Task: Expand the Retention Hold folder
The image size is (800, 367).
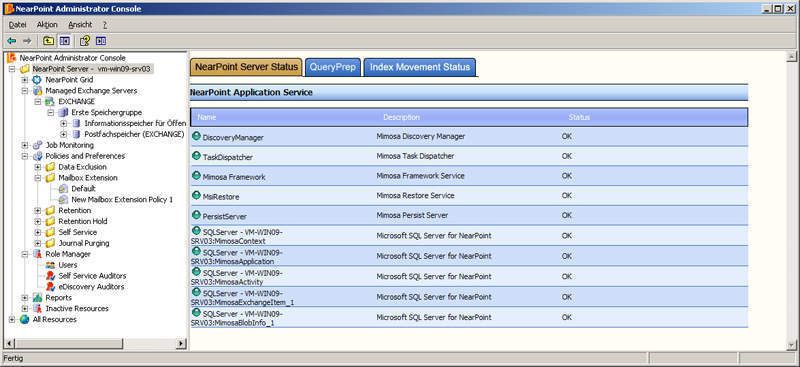Action: point(38,222)
